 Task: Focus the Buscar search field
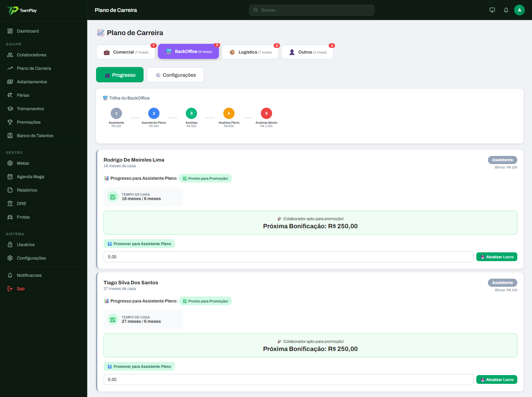[x=312, y=10]
